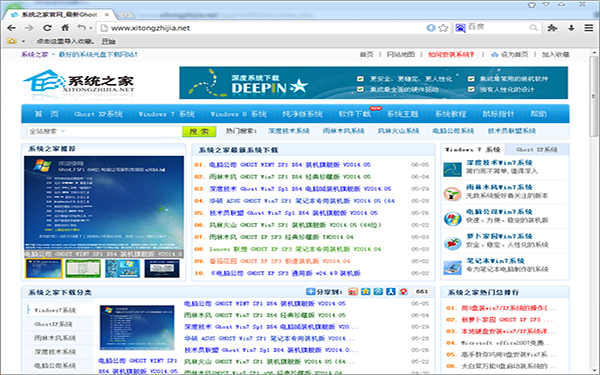Click the browser back arrow button
This screenshot has width=600, height=375.
[11, 28]
